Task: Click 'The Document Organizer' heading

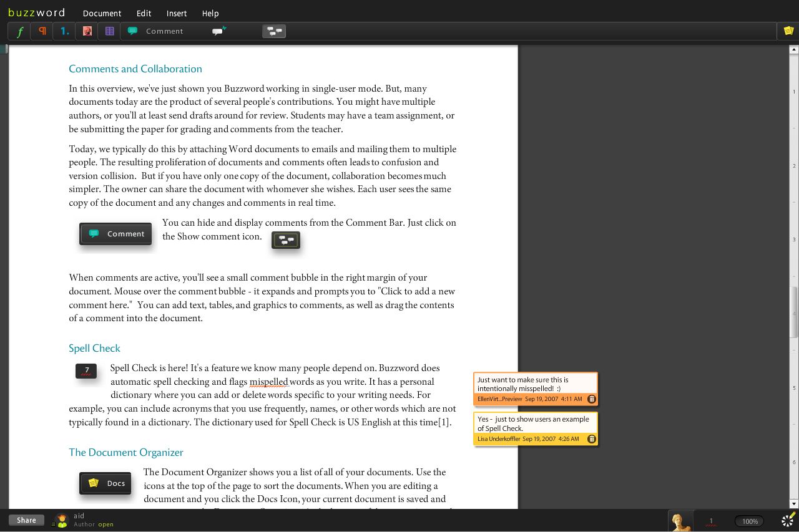Action: tap(126, 452)
